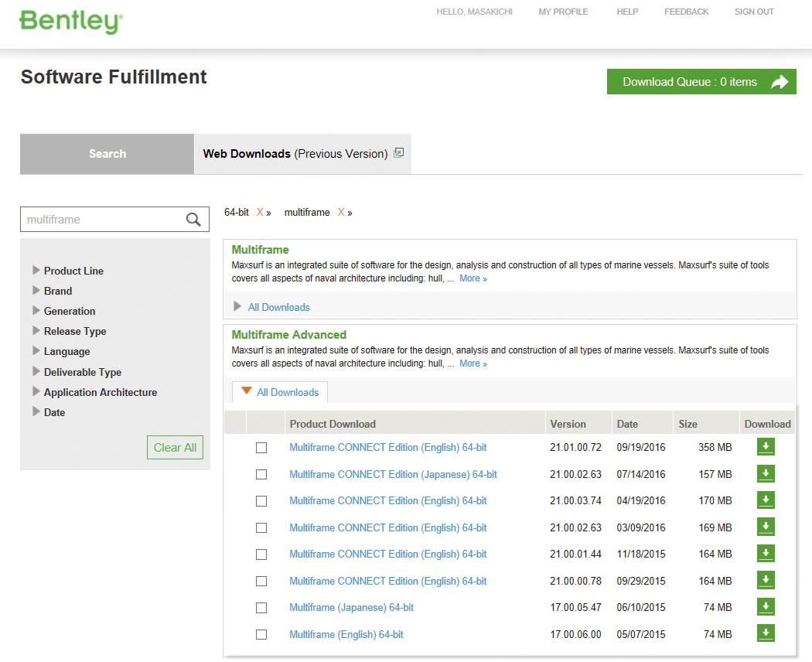Viewport: 812px width, 662px height.
Task: Tick checkbox for version 21.00.03.74
Action: (261, 501)
